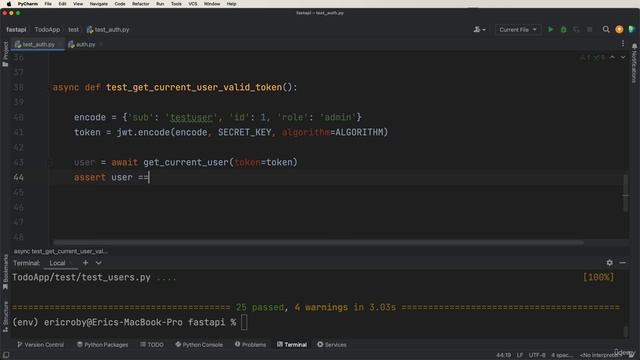Image resolution: width=640 pixels, height=360 pixels.
Task: Jump to previous highlighted error arrow
Action: (x=612, y=58)
